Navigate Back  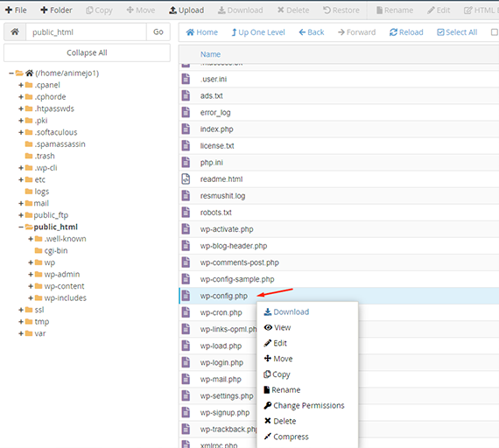click(x=312, y=32)
